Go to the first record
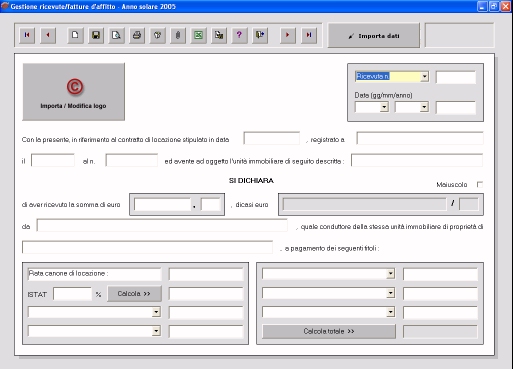The image size is (513, 369). click(27, 35)
